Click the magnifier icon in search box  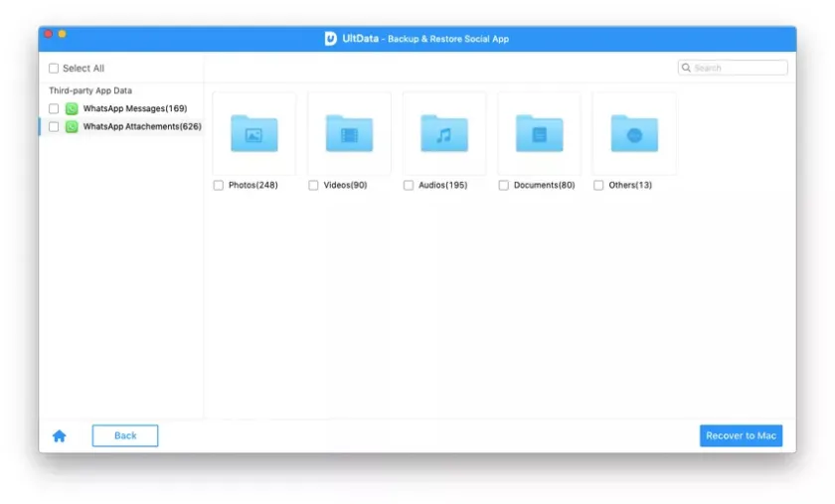click(x=686, y=68)
